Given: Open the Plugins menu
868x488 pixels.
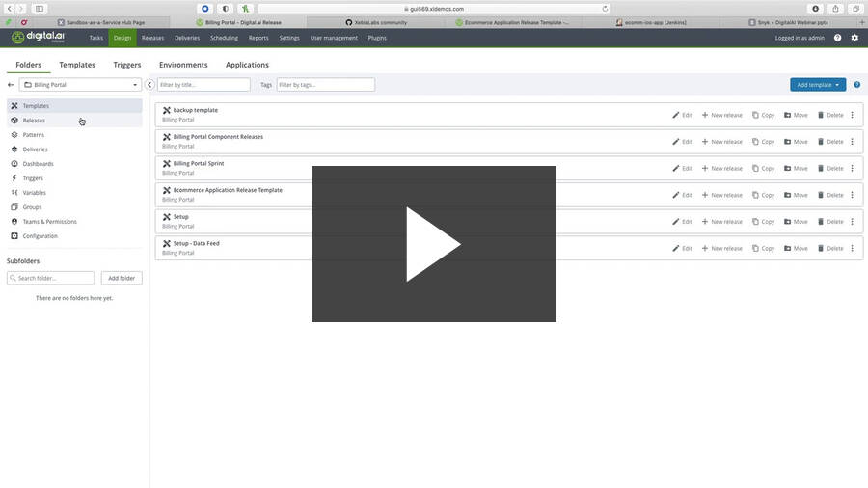Looking at the screenshot, I should [x=377, y=38].
